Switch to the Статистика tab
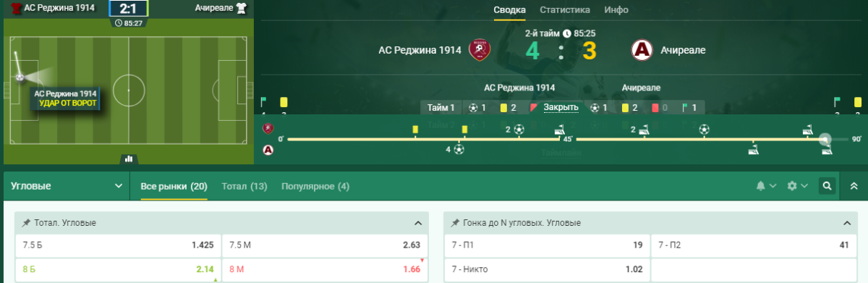This screenshot has width=868, height=283. click(x=565, y=10)
